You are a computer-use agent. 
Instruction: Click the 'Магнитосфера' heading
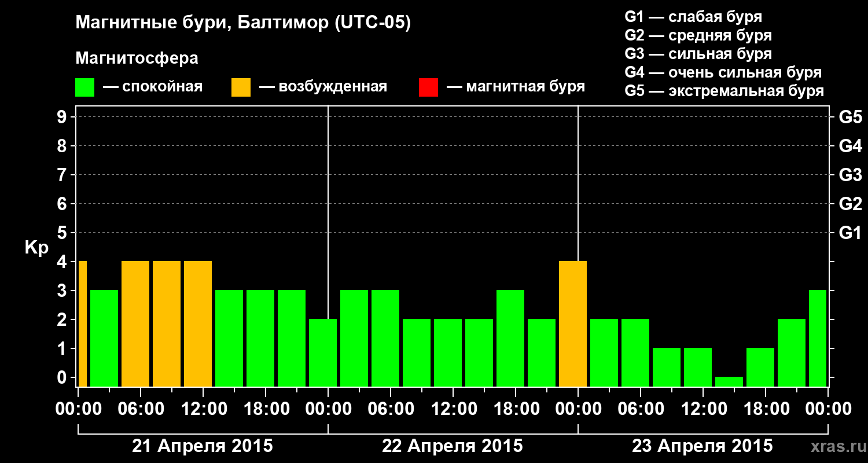pos(137,58)
